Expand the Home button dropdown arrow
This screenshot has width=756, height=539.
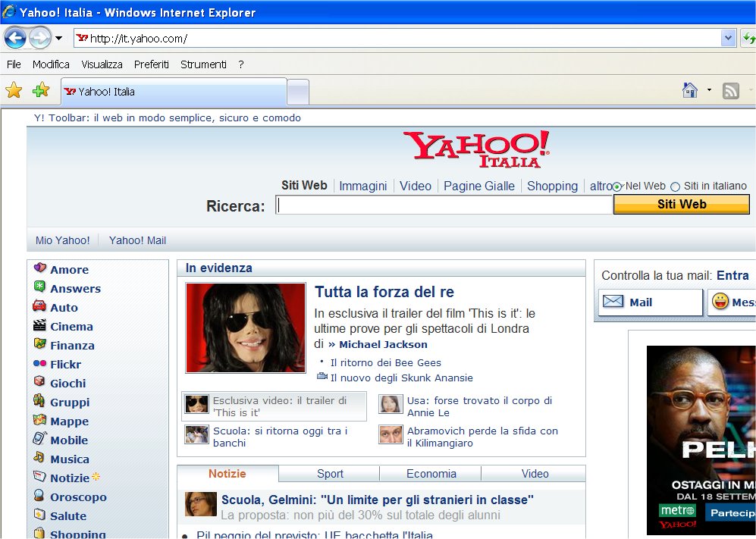pyautogui.click(x=709, y=90)
